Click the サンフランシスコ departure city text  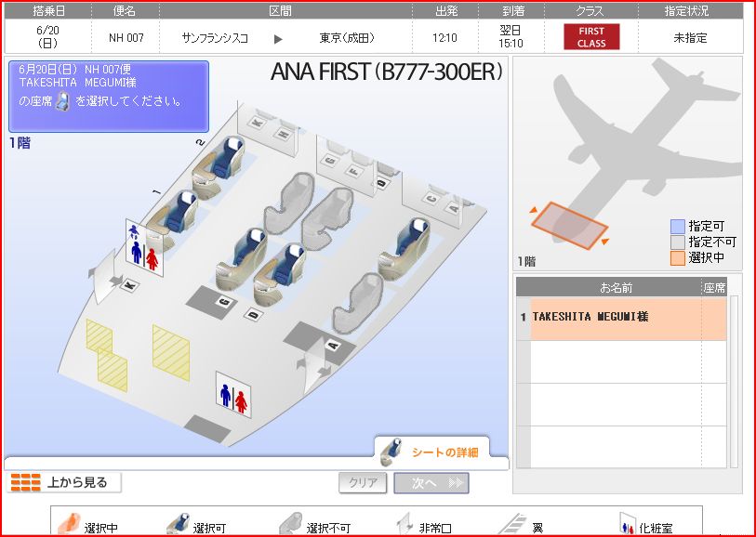pyautogui.click(x=215, y=38)
